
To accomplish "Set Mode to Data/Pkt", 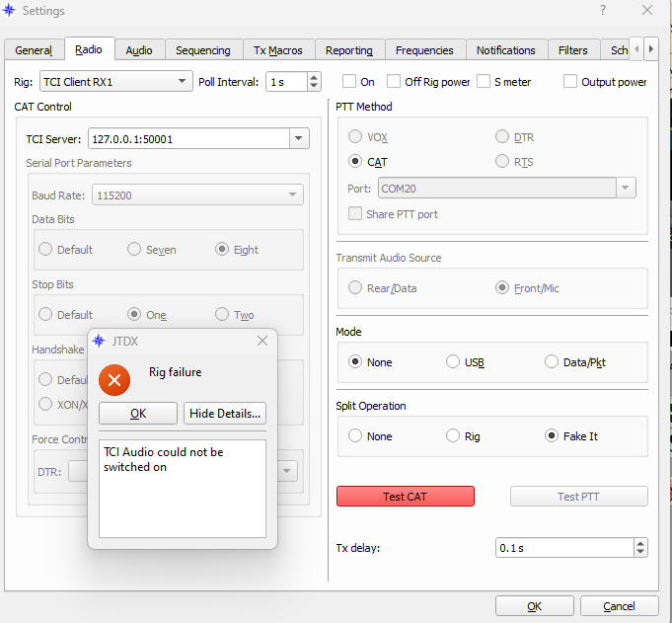I will pos(552,362).
